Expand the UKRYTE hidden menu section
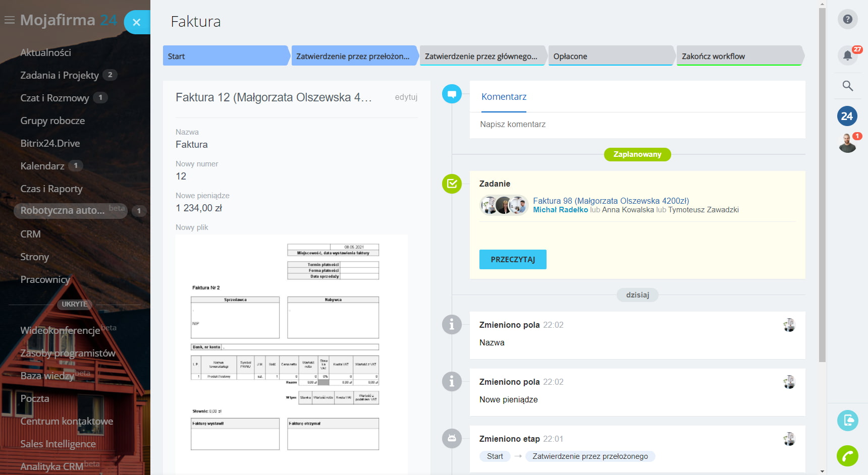868x475 pixels. click(x=74, y=304)
